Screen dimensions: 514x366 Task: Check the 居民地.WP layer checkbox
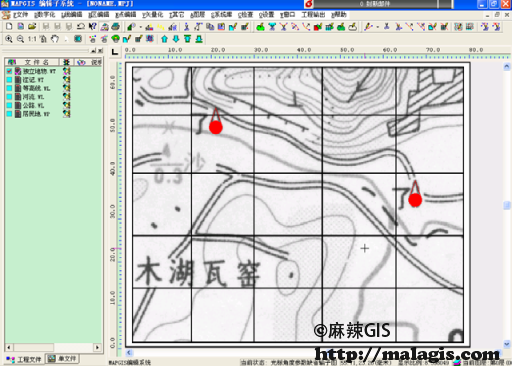[x=9, y=114]
